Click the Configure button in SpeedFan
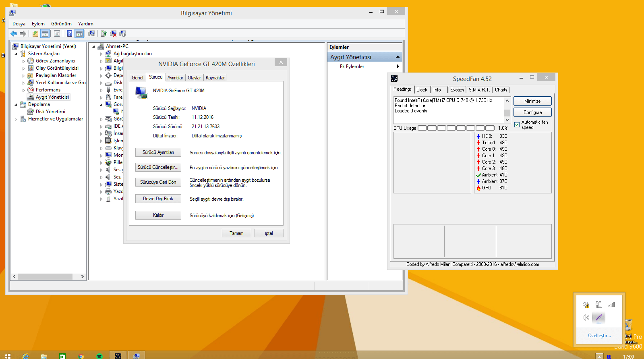This screenshot has width=644, height=359. (x=532, y=112)
